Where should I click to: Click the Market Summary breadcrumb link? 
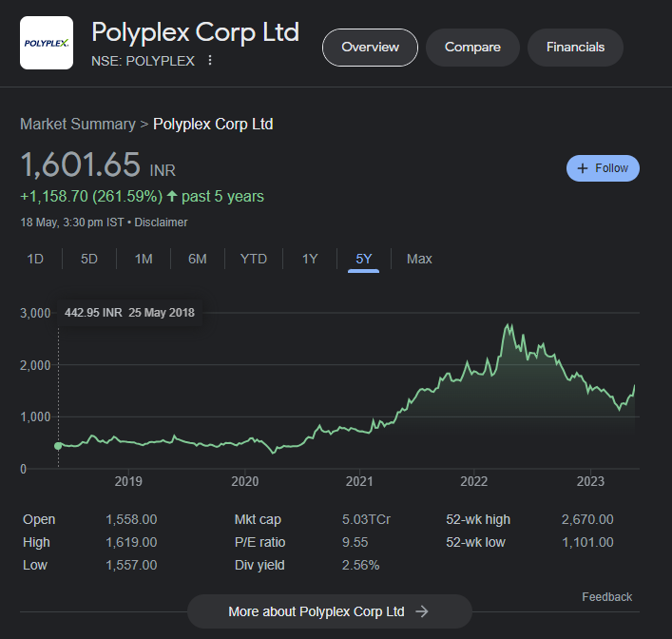[78, 125]
